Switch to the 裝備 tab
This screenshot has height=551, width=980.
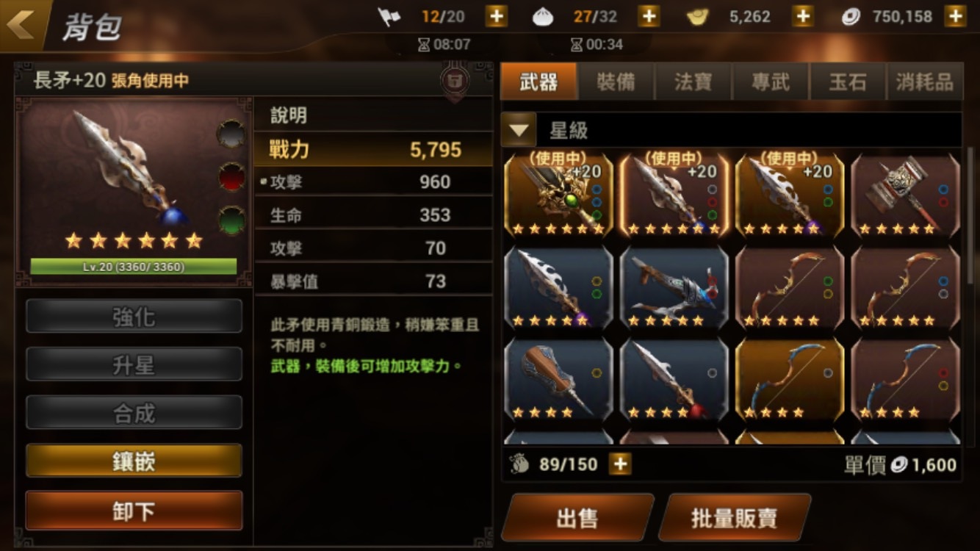(616, 82)
